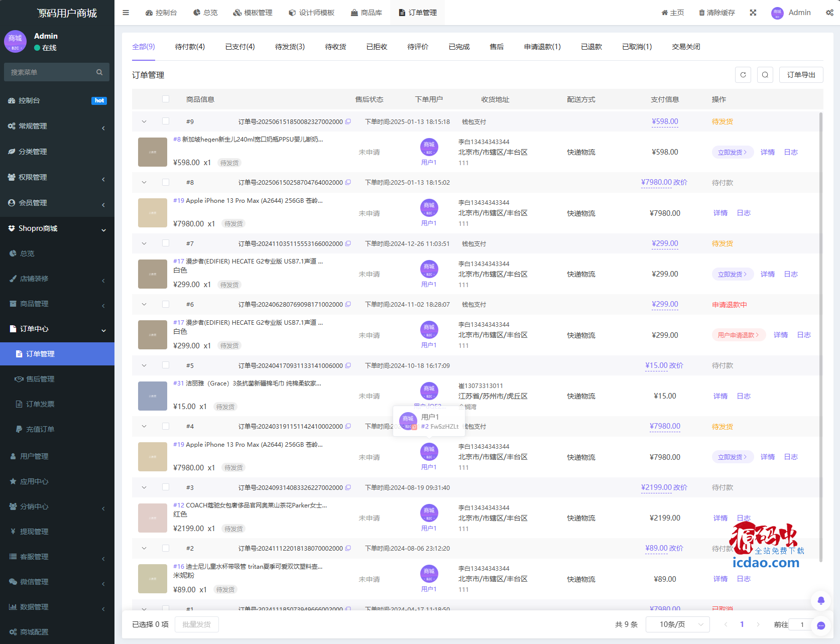Open 日志 for order #5 towel
Image resolution: width=840 pixels, height=644 pixels.
pos(744,396)
